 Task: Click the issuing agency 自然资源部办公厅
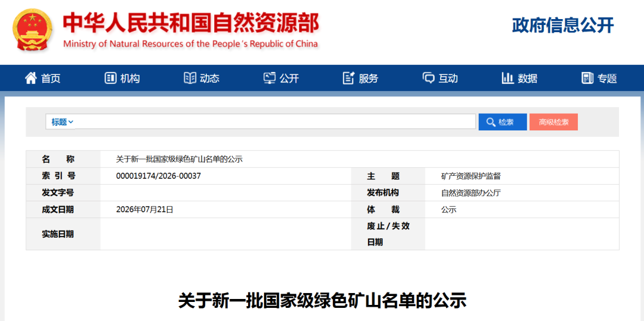(471, 193)
